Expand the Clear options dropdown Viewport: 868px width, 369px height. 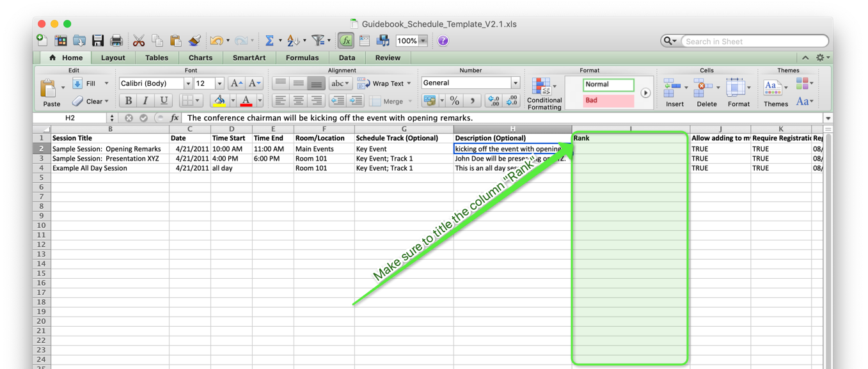[106, 101]
